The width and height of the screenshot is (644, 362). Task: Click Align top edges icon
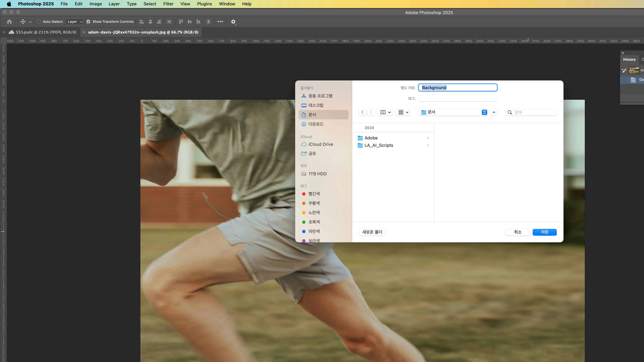[181, 22]
